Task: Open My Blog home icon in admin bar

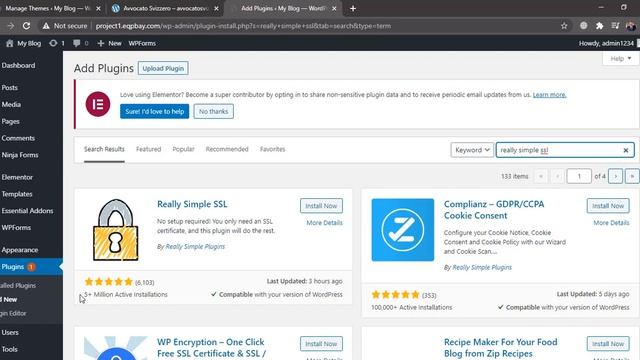Action: click(10, 43)
